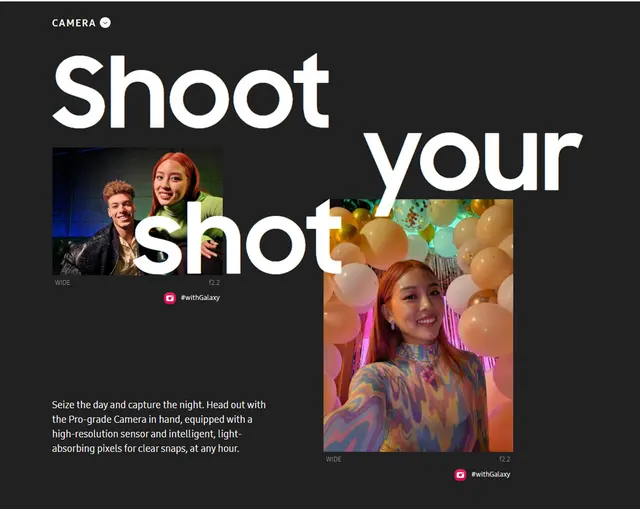Click the large "Shoot" headline word
The image size is (640, 509).
[191, 91]
